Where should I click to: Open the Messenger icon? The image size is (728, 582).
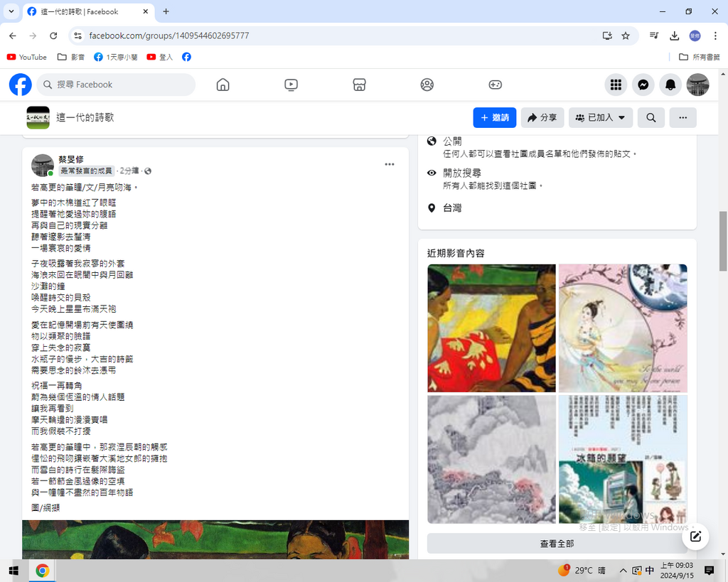click(643, 85)
